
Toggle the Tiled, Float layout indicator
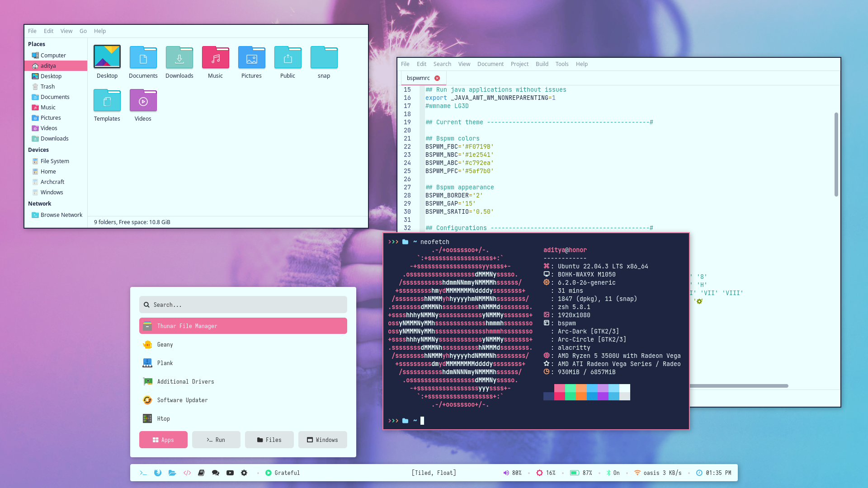click(434, 473)
